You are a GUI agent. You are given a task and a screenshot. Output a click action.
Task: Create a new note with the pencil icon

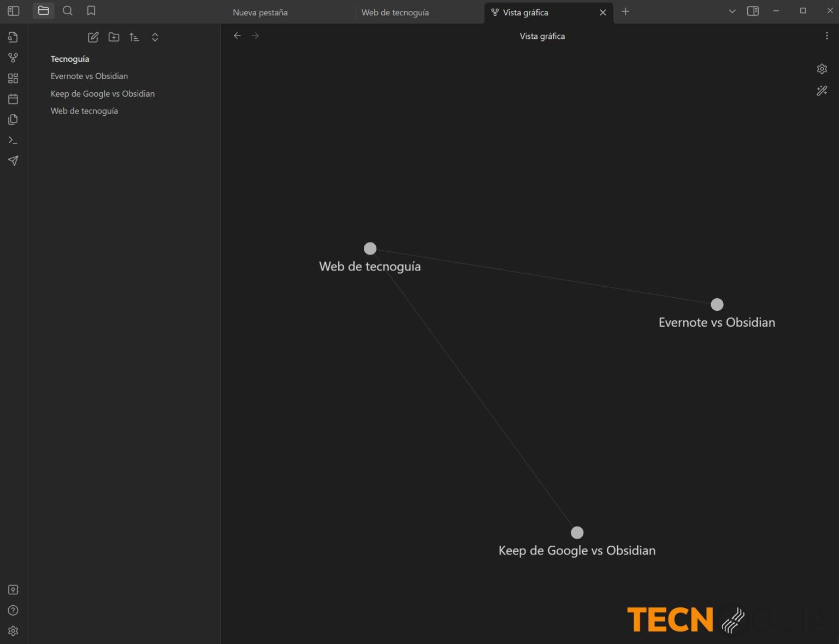[x=93, y=37]
